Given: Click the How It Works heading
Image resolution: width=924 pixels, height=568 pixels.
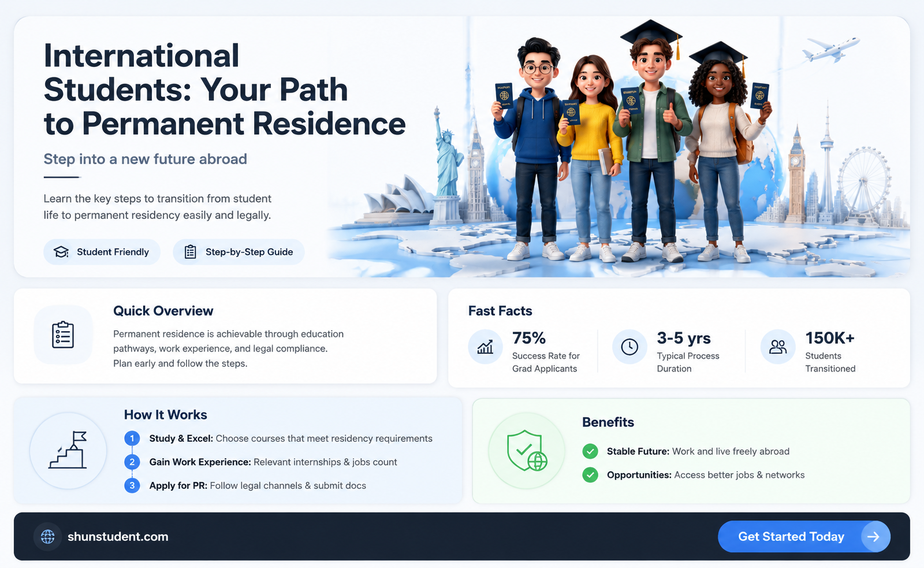Looking at the screenshot, I should tap(166, 415).
